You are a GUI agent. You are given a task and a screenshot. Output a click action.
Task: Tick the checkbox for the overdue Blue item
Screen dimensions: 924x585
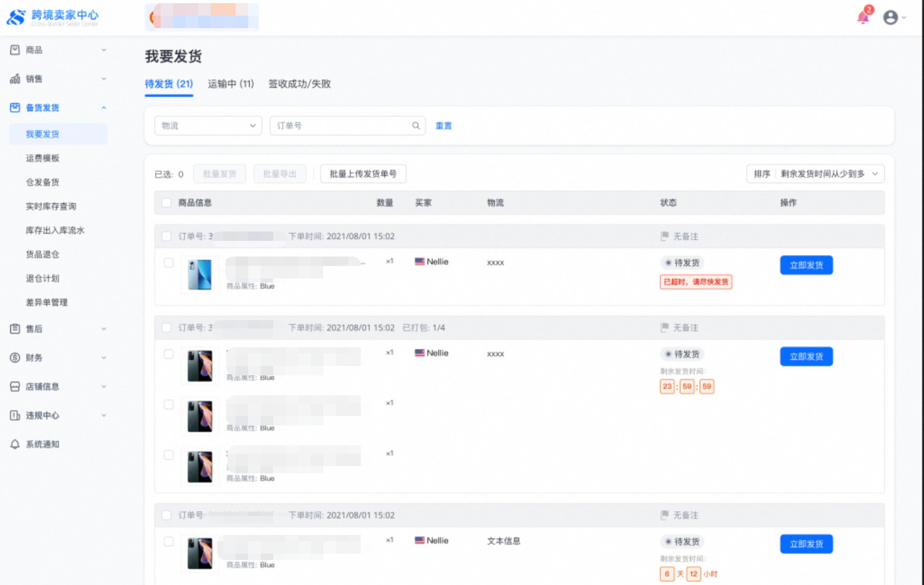coord(168,263)
